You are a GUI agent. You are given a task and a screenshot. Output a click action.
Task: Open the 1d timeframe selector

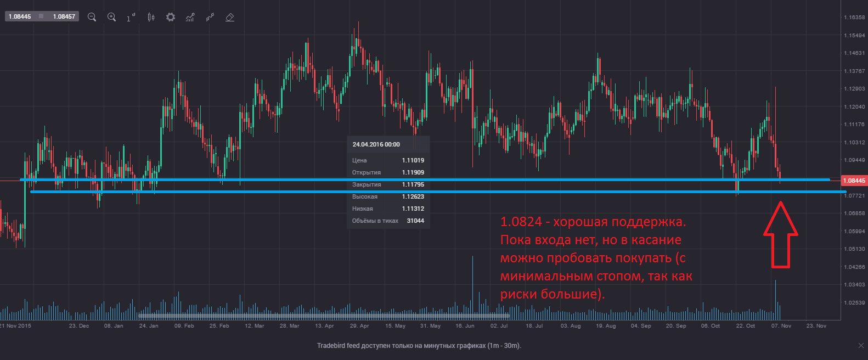131,18
